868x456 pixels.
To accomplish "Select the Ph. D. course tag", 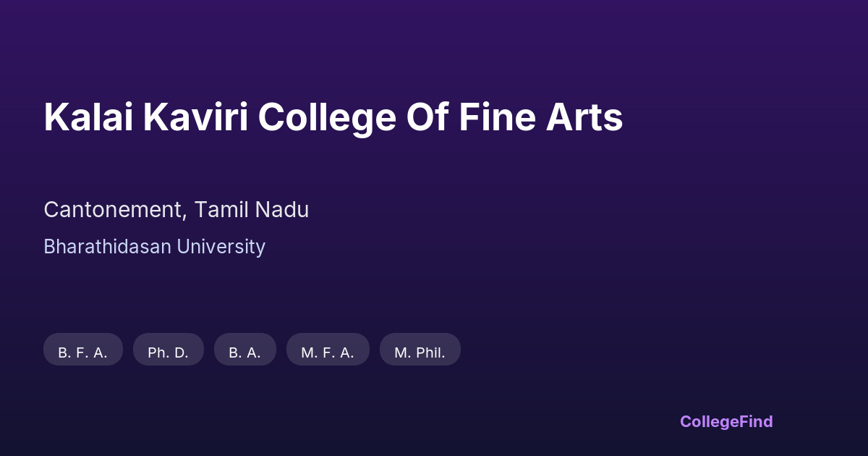I will coord(168,352).
